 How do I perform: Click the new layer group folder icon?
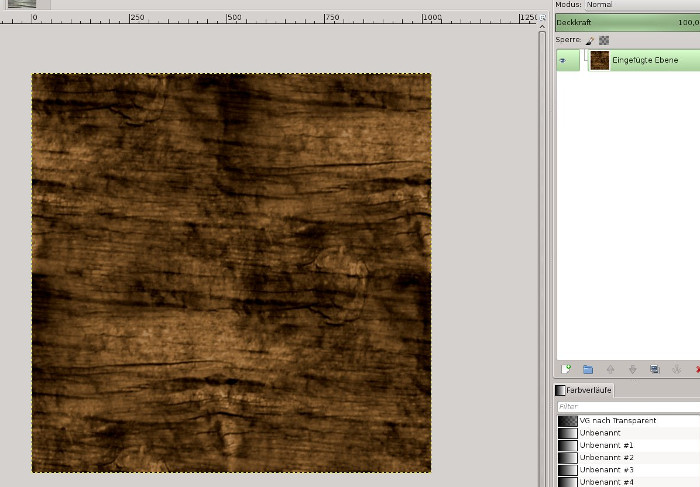click(588, 369)
